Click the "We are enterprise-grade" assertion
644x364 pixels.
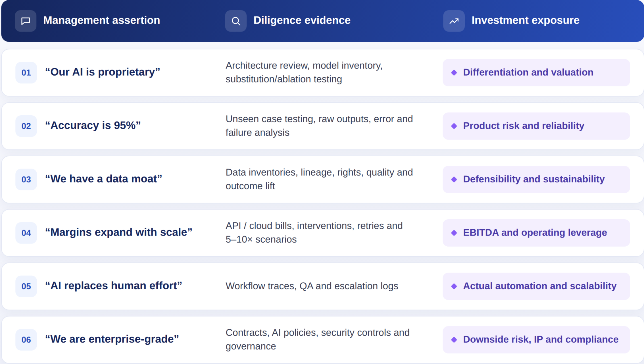pos(112,339)
